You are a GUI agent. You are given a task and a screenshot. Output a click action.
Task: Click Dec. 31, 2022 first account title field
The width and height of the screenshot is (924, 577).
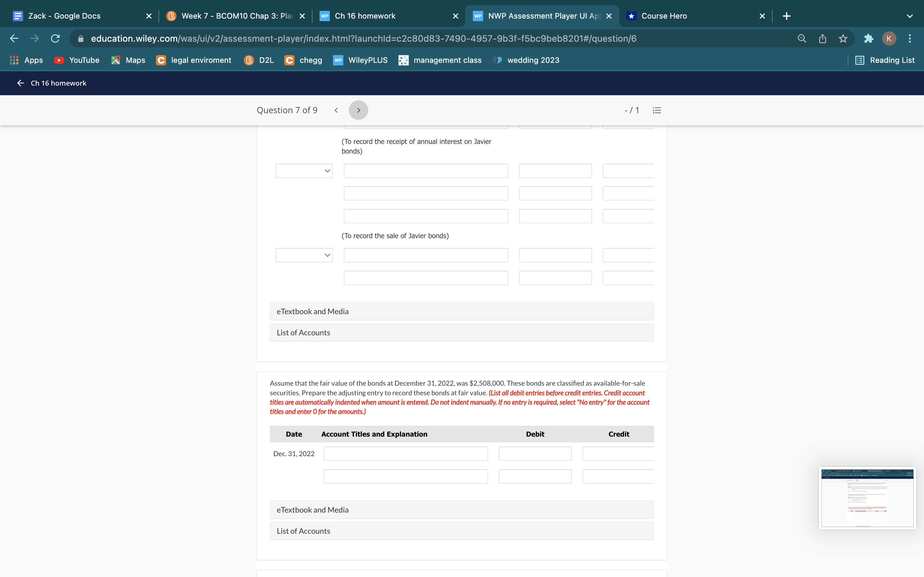pos(406,454)
